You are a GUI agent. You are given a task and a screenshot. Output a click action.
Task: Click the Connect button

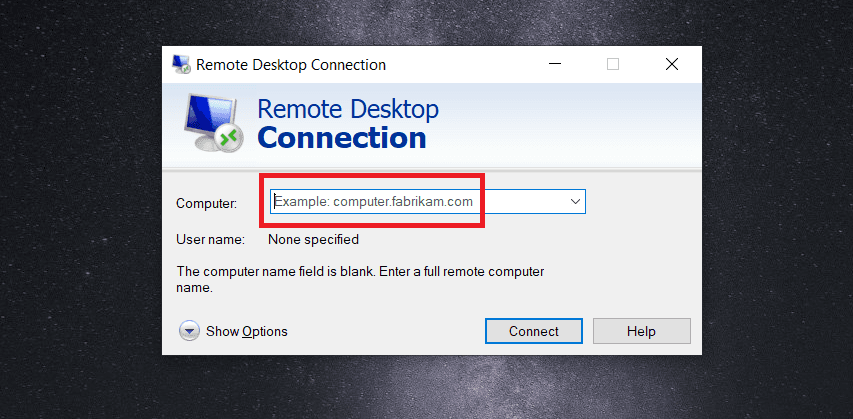pos(534,331)
